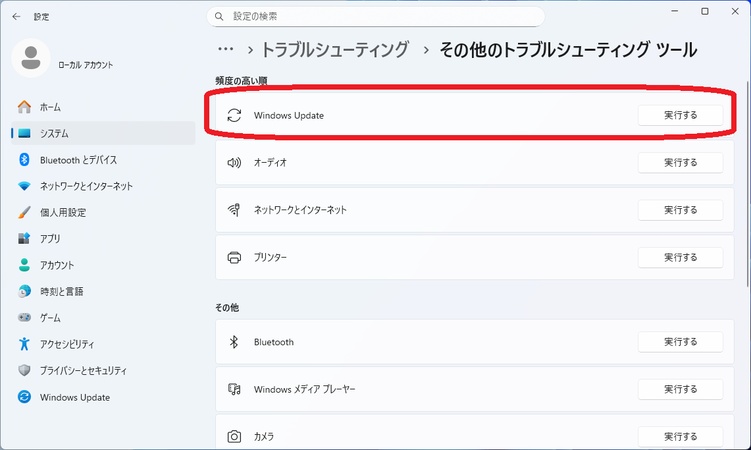Click the アクセシビリティ figure icon
This screenshot has width=751, height=450.
(x=24, y=344)
